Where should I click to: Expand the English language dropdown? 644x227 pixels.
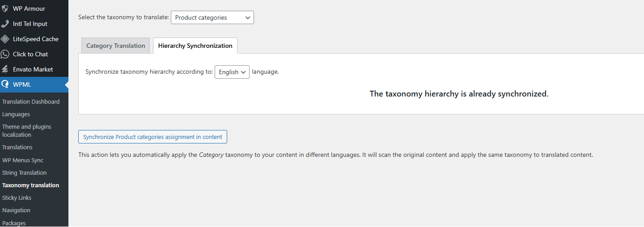pyautogui.click(x=232, y=72)
